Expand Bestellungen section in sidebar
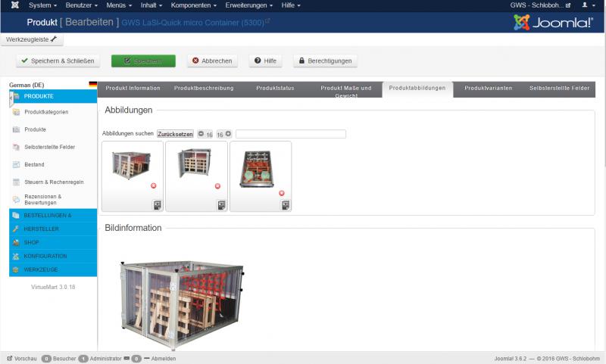Screen dimensions: 606x364 [x=53, y=216]
